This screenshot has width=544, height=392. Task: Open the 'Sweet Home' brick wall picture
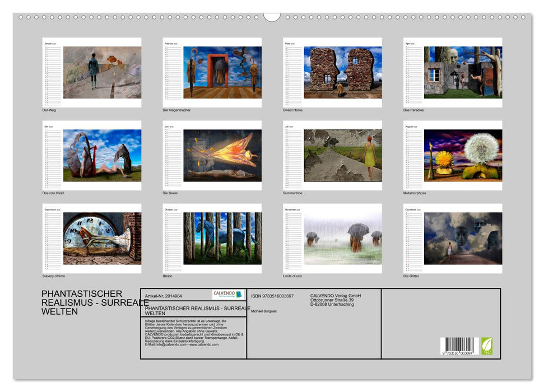click(x=342, y=73)
